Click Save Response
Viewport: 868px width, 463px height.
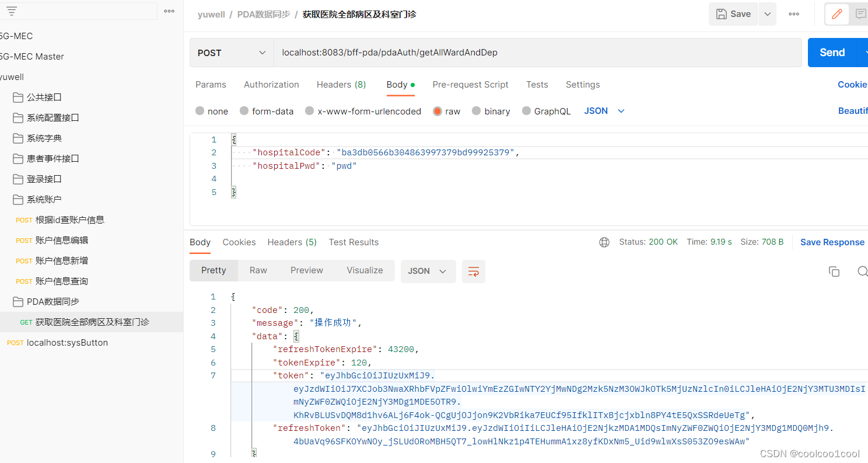tap(832, 242)
